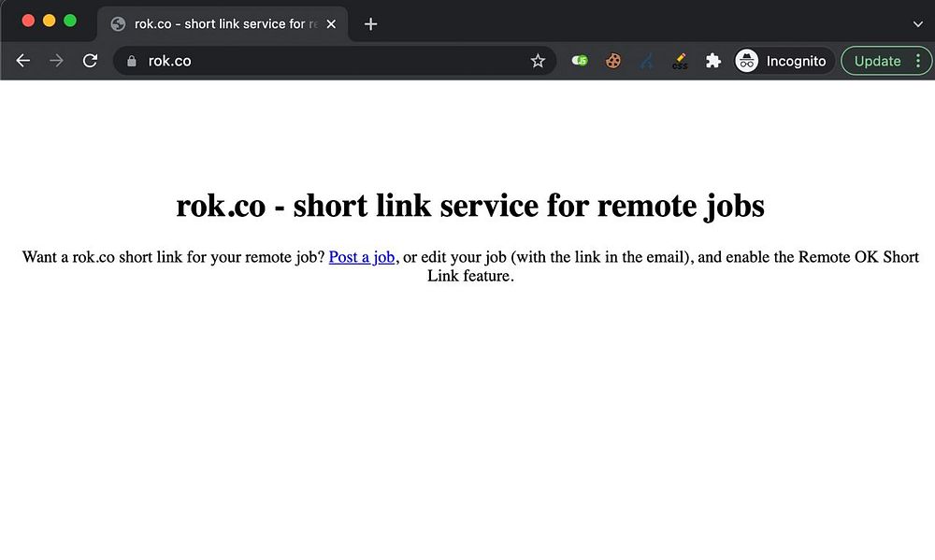Viewport: 935px width, 560px height.
Task: Bookmark this page with the star
Action: click(538, 61)
